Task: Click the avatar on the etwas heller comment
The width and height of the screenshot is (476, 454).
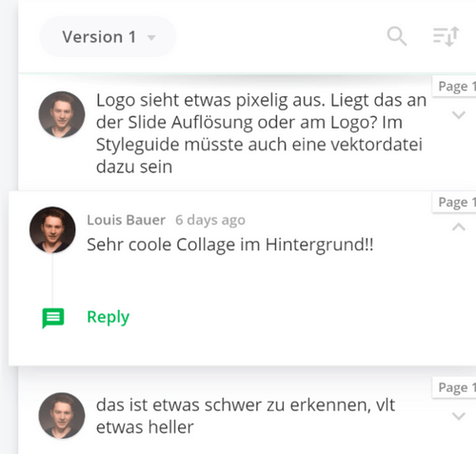Action: (x=62, y=416)
